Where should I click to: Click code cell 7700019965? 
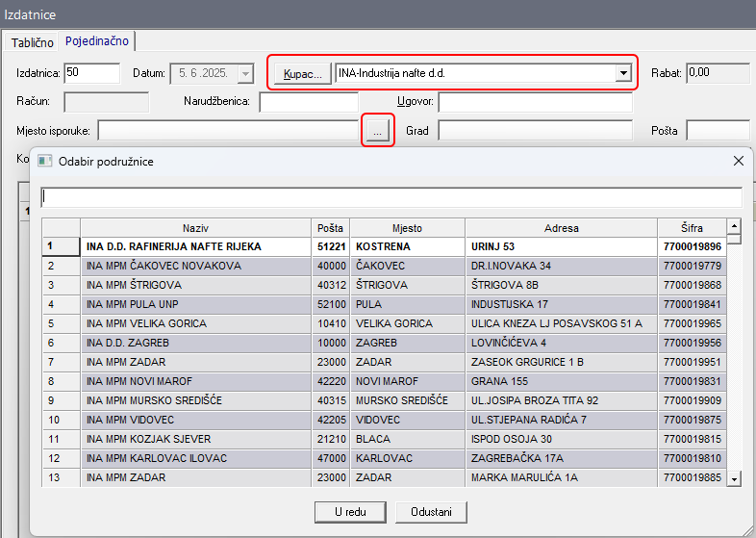pyautogui.click(x=692, y=323)
